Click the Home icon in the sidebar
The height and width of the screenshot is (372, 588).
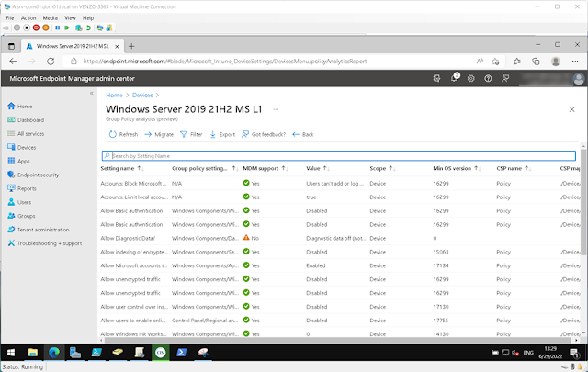pos(11,107)
